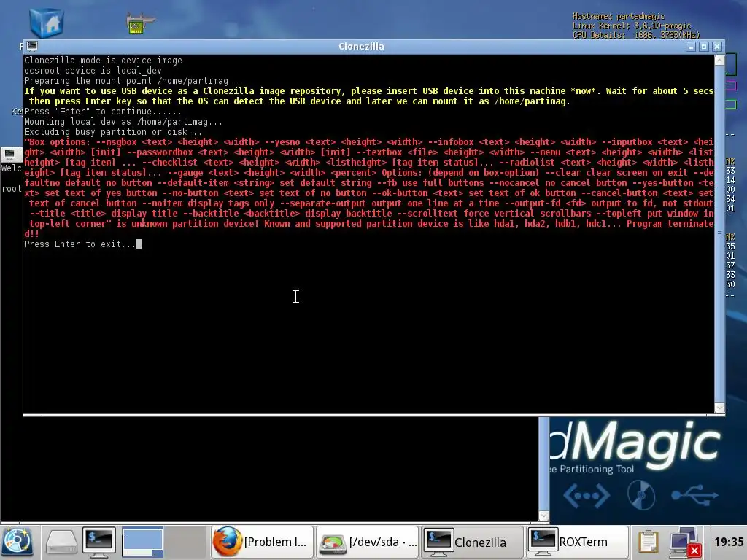Click 'Mounting local dev as /home/partimag...' line
Image resolution: width=747 pixels, height=560 pixels.
pyautogui.click(x=123, y=122)
